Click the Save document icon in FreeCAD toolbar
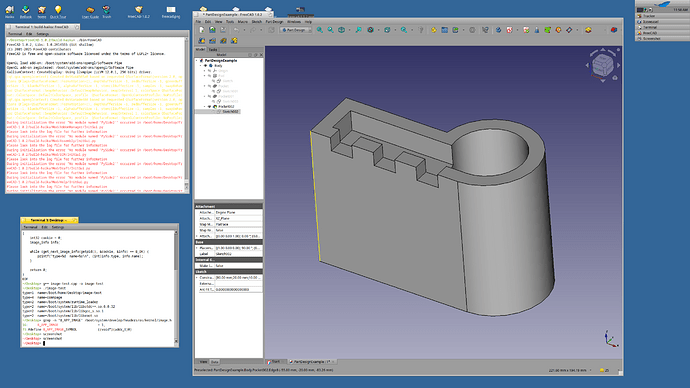This screenshot has width=690, height=388. coord(223,30)
